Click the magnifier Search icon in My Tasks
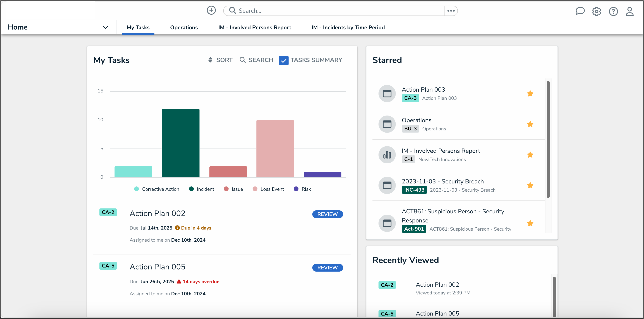 coord(242,60)
